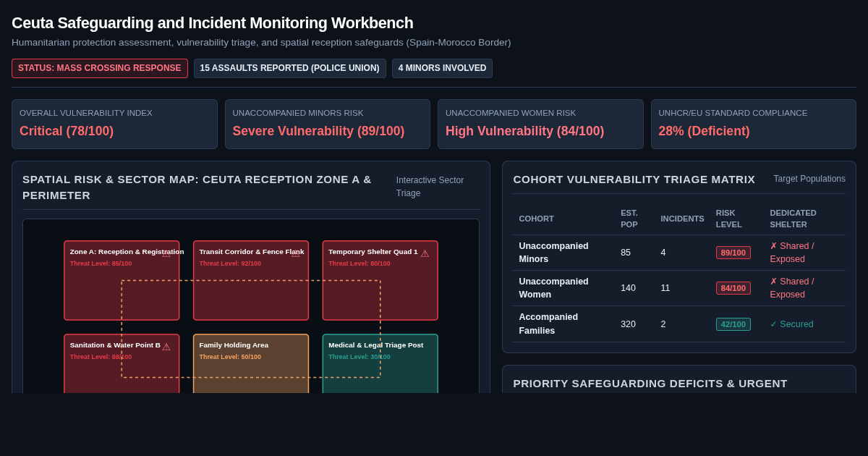Click the Cohort Vulnerability Triage Matrix heading

pyautogui.click(x=634, y=180)
